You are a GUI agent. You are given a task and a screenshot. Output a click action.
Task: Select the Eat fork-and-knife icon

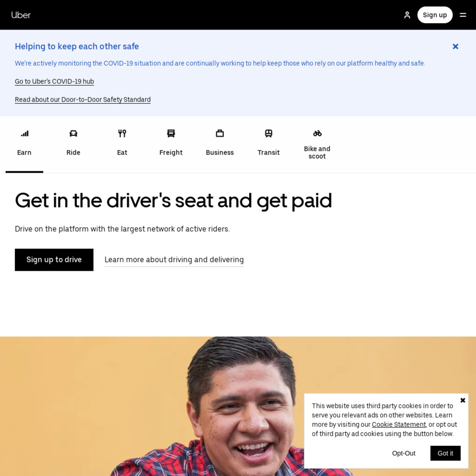point(122,133)
